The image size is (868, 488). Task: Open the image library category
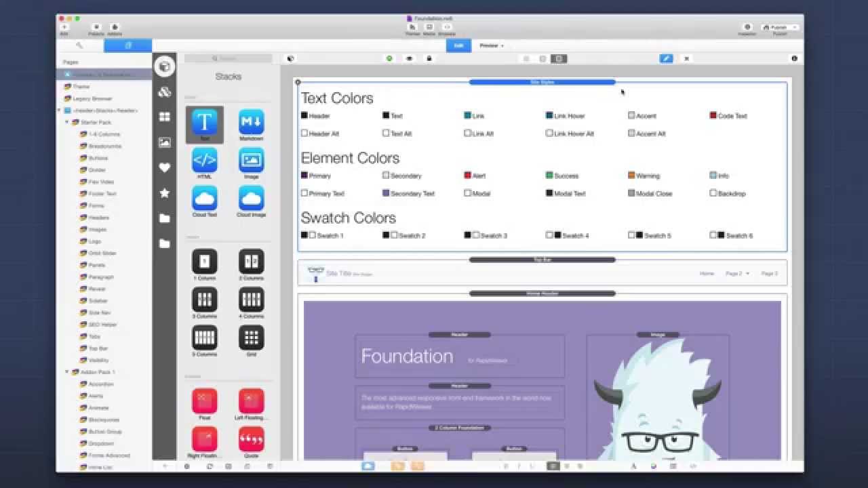pos(164,142)
